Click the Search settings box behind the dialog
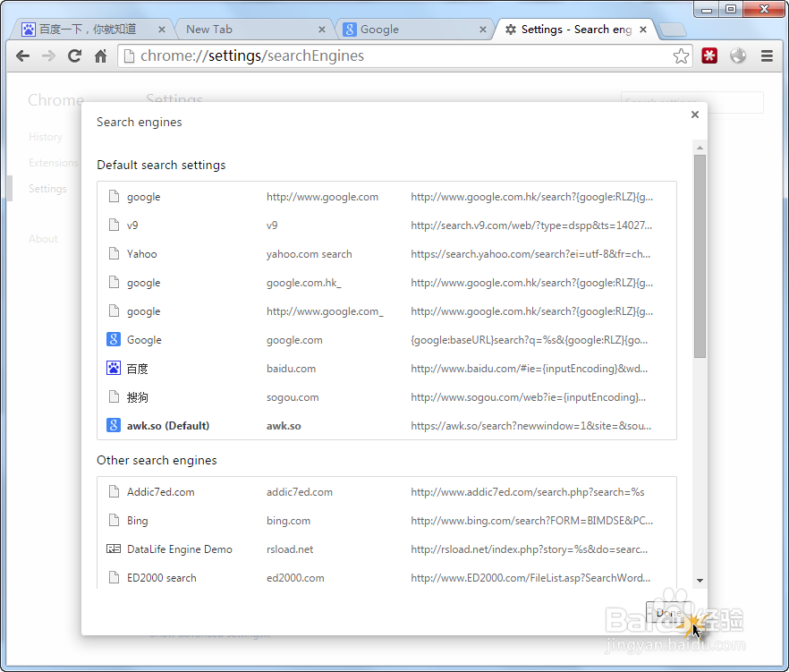The height and width of the screenshot is (672, 789). 692,102
